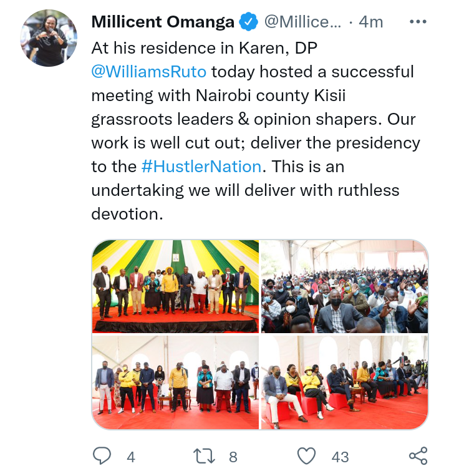Screen dimensions: 449x476
Task: Click the reply count 4
Action: pyautogui.click(x=131, y=457)
